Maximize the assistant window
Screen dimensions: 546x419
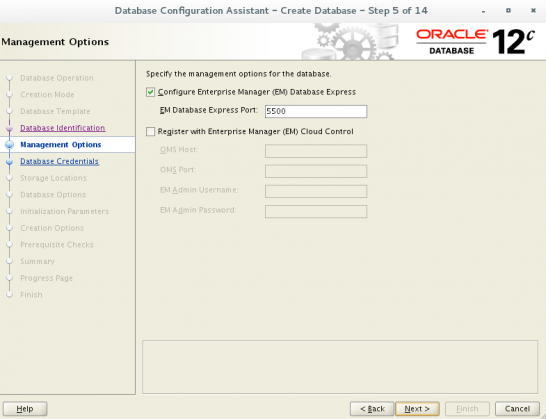tap(508, 10)
